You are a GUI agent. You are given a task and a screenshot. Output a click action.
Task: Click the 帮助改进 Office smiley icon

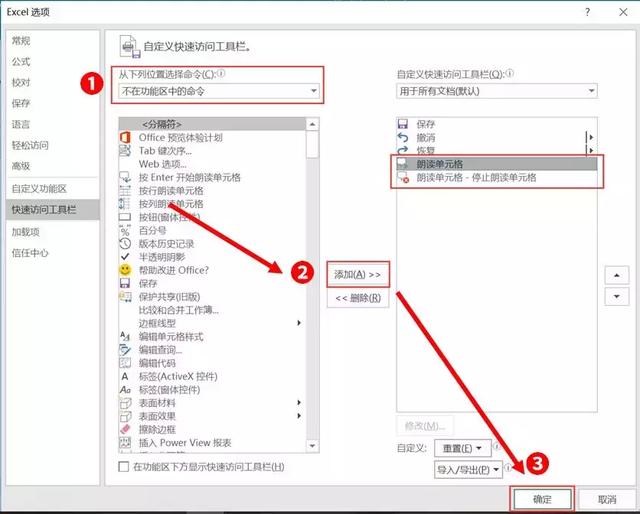coord(125,270)
